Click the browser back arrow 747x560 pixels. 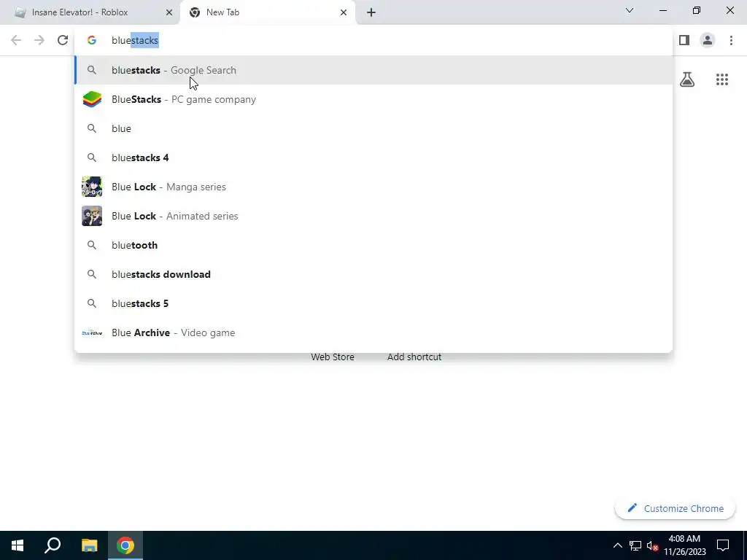[x=16, y=40]
